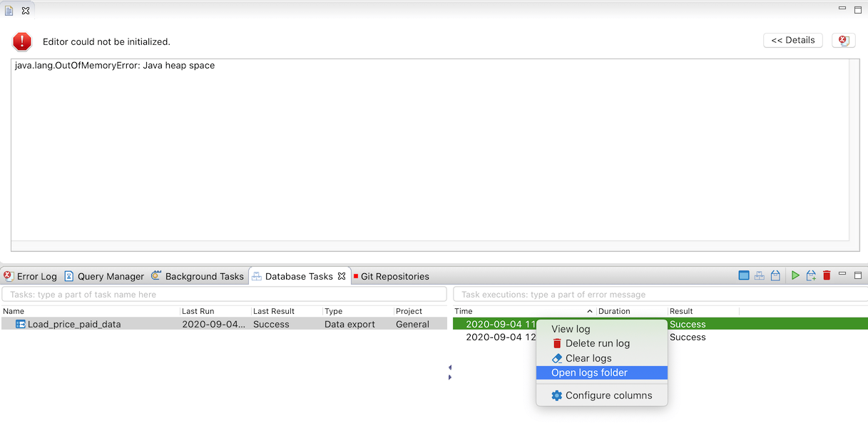868x438 pixels.
Task: Maximize the Database Tasks panel
Action: (858, 275)
